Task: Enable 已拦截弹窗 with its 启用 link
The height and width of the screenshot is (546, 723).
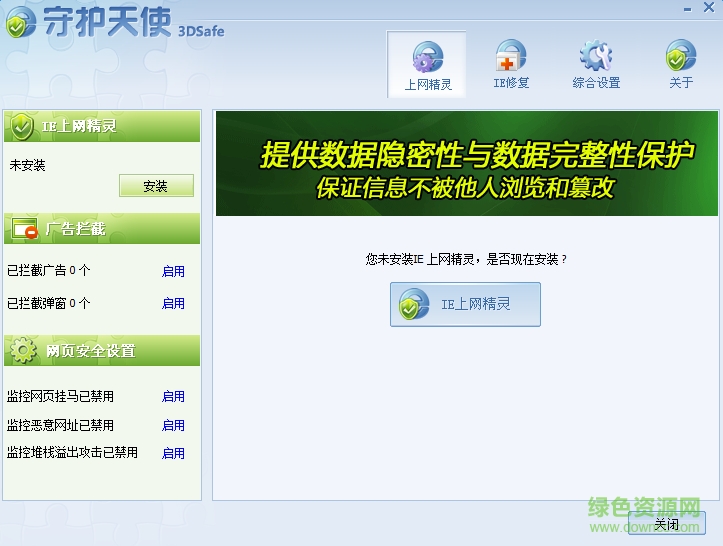Action: tap(173, 303)
